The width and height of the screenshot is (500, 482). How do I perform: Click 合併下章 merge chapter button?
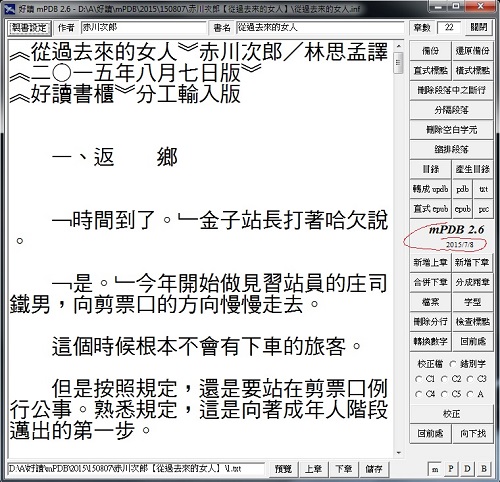click(x=430, y=282)
